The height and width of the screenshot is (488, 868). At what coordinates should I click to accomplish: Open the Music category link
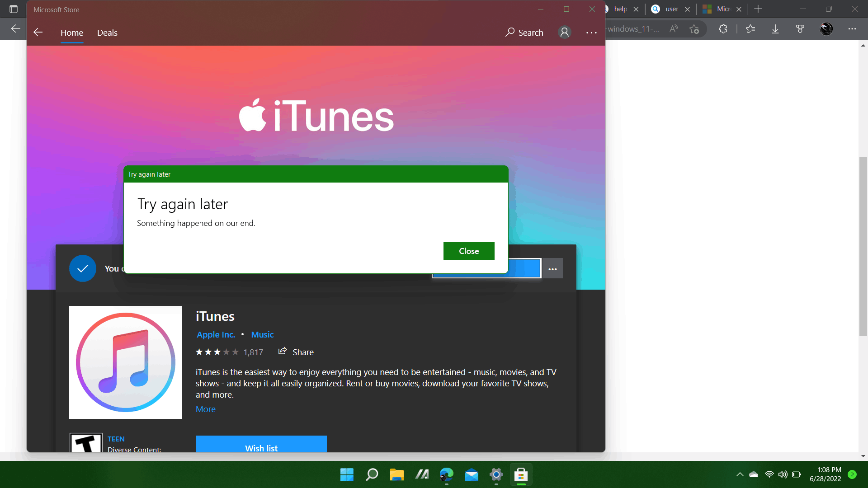(x=262, y=335)
